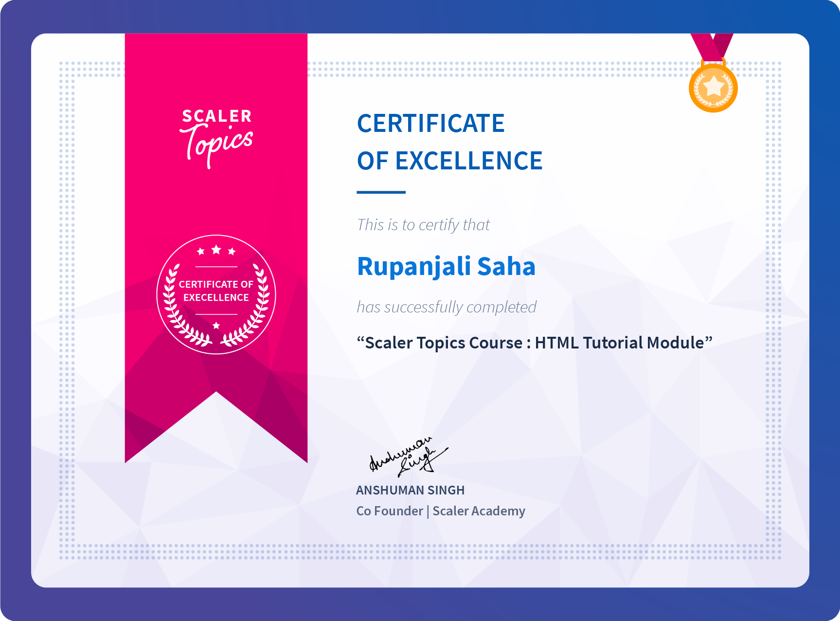840x621 pixels.
Task: Click the "CERTIFICATE" heading text
Action: 431,123
